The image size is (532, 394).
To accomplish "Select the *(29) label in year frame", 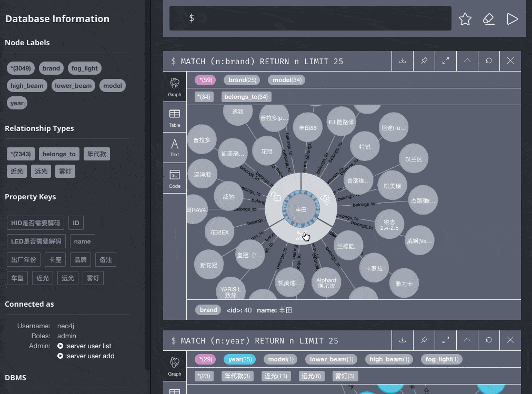I will pos(205,359).
